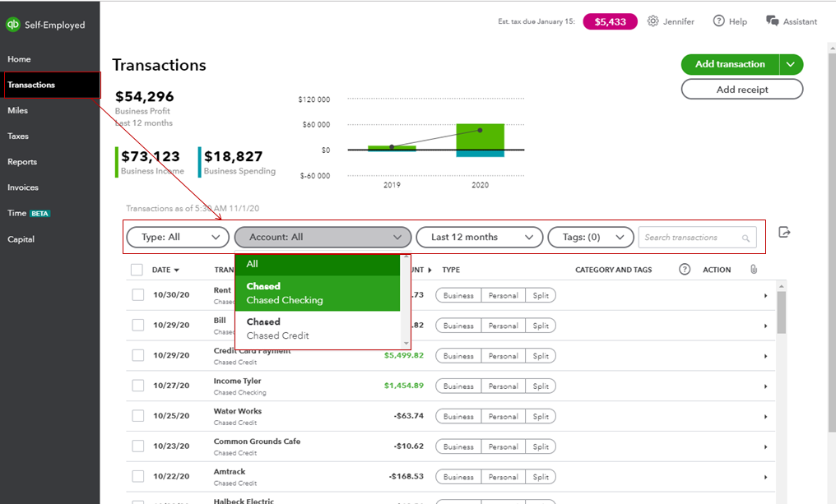Click the $5,433 estimated tax button

(x=610, y=22)
